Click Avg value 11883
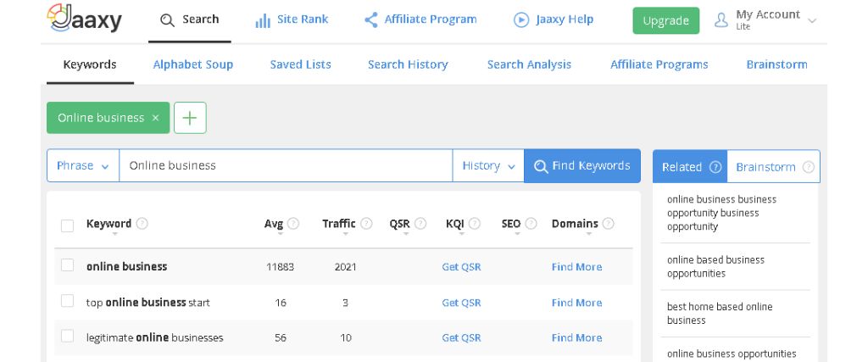This screenshot has width=868, height=362. point(280,267)
